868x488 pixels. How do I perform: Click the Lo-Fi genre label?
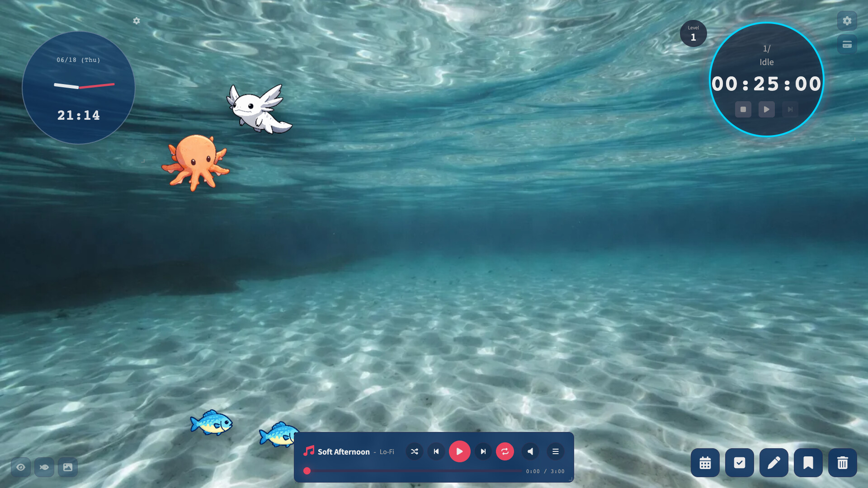(x=387, y=452)
